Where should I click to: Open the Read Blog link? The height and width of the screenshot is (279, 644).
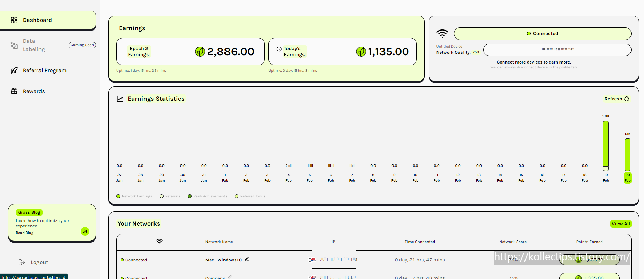coord(25,233)
